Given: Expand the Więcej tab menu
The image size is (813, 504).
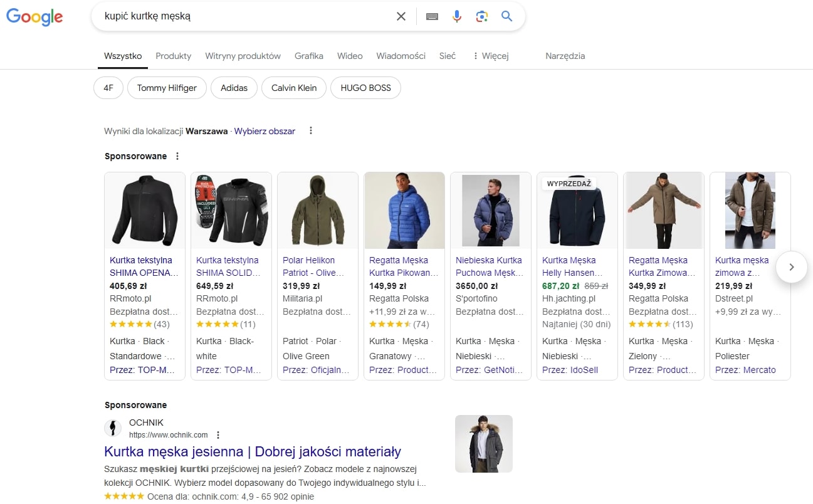Looking at the screenshot, I should [490, 56].
